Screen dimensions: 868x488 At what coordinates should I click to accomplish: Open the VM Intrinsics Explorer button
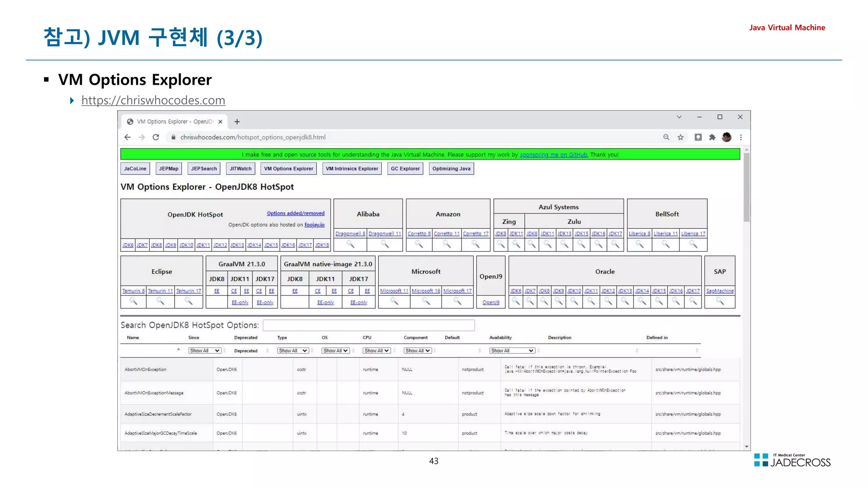352,169
